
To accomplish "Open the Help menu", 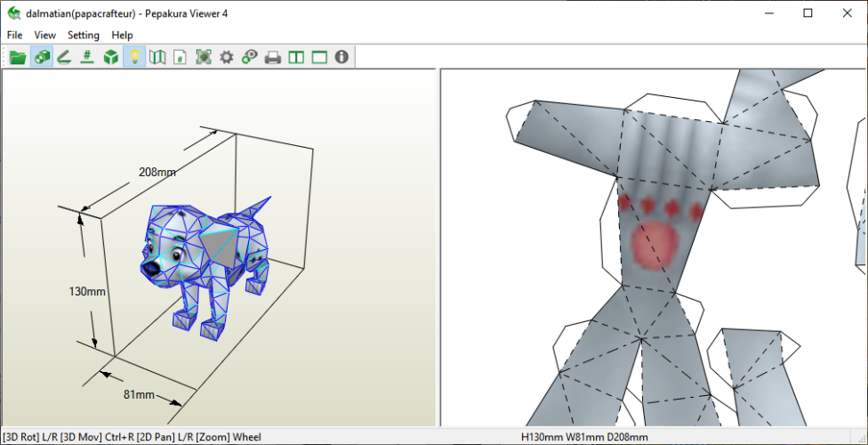I will coord(122,35).
